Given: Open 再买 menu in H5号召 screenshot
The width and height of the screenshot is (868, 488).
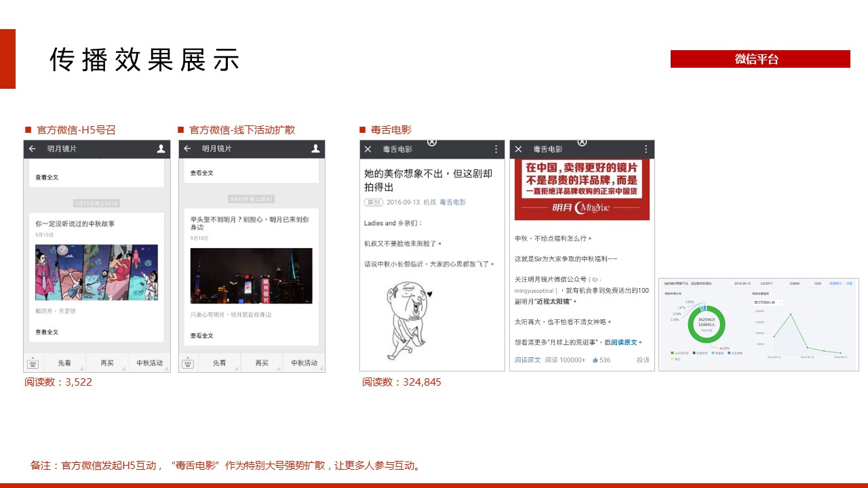Looking at the screenshot, I should point(107,363).
